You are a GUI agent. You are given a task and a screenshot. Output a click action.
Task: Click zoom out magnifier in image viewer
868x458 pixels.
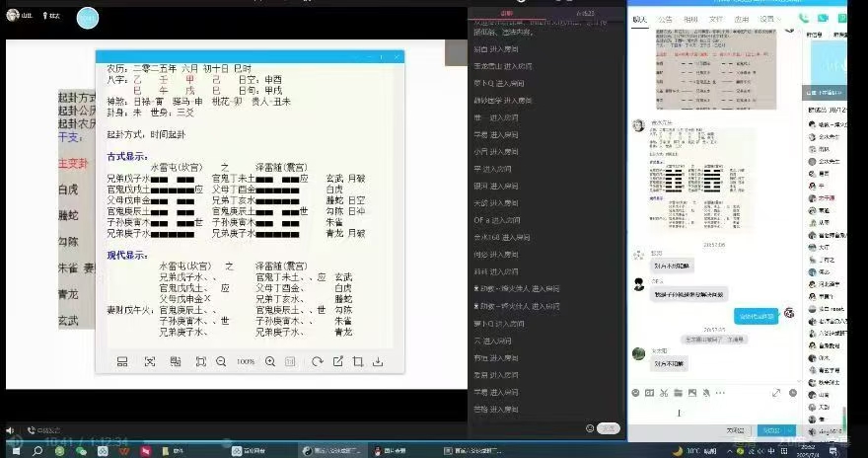tap(221, 362)
